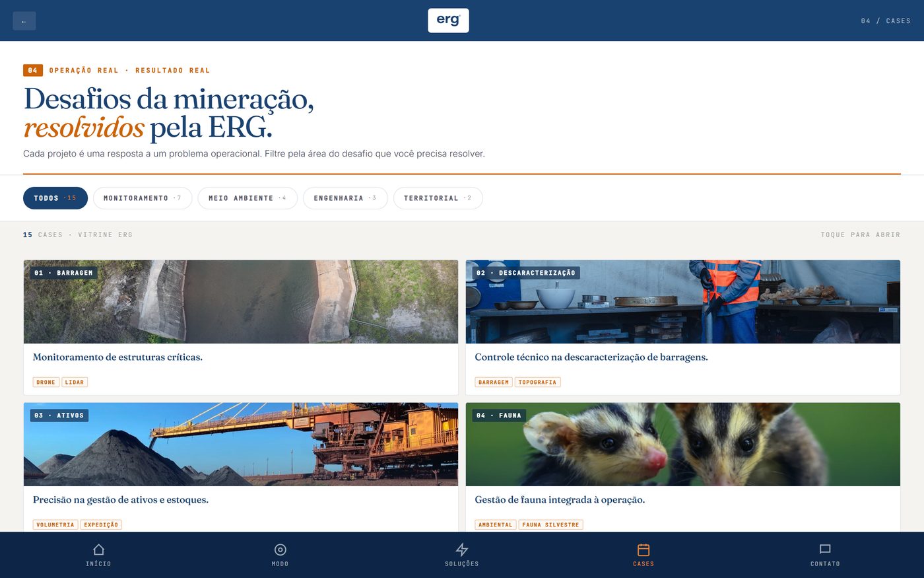Click the AMBIENTAL tag
The image size is (924, 578).
point(496,525)
